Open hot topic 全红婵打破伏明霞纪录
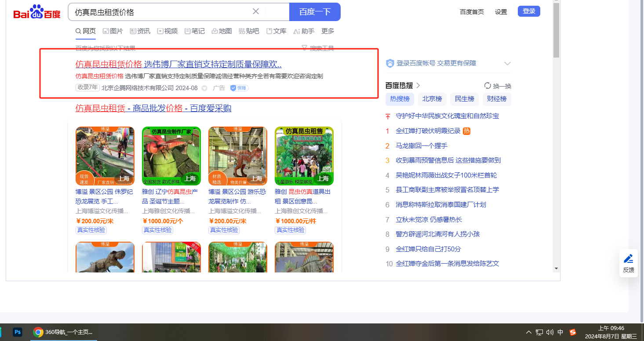Screen dimensions: 644x341 pos(428,131)
